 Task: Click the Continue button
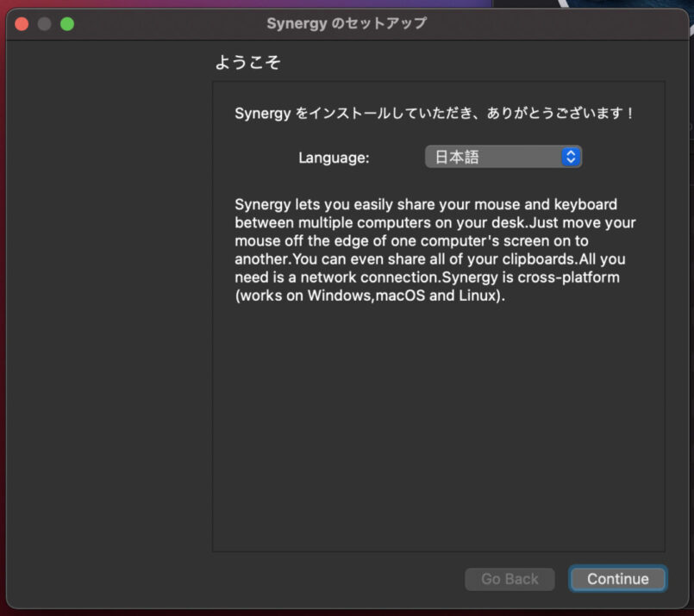click(617, 579)
